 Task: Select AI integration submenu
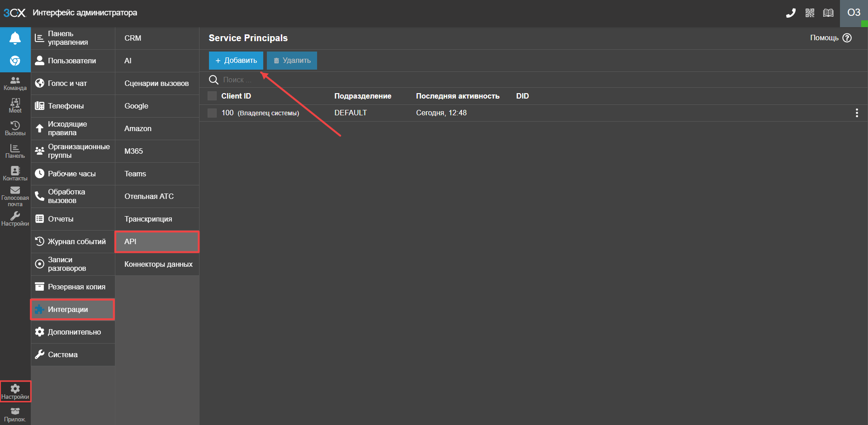point(157,61)
